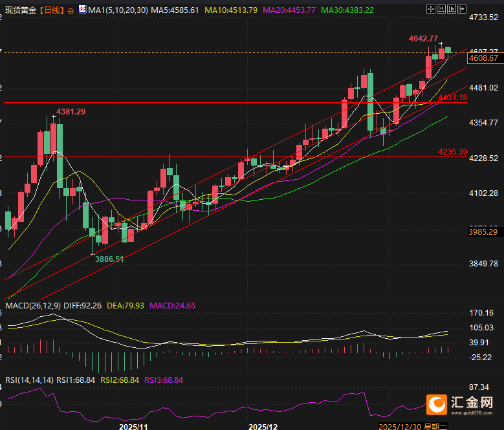The width and height of the screenshot is (504, 430).
Task: Select the MA20:4453.77 value label
Action: pos(289,10)
